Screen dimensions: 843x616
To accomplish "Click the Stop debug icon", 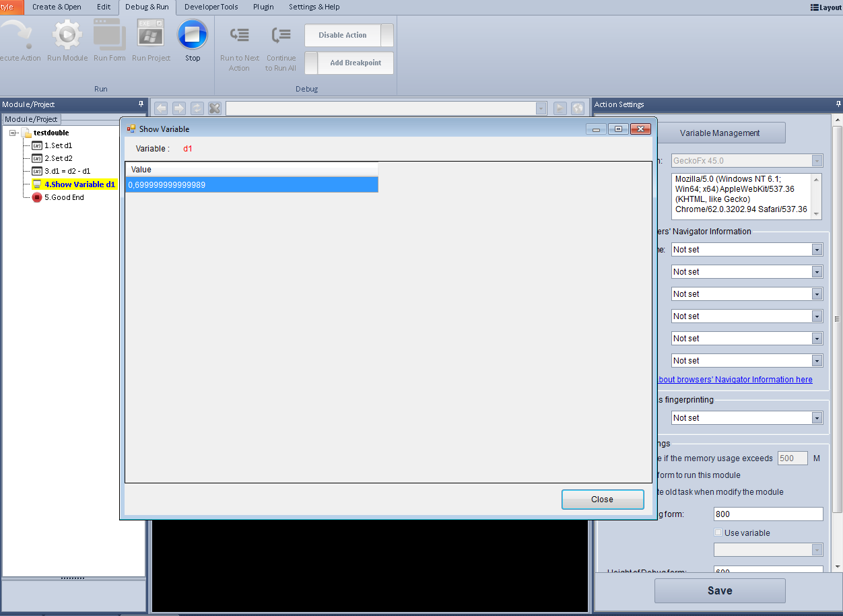I will (193, 35).
